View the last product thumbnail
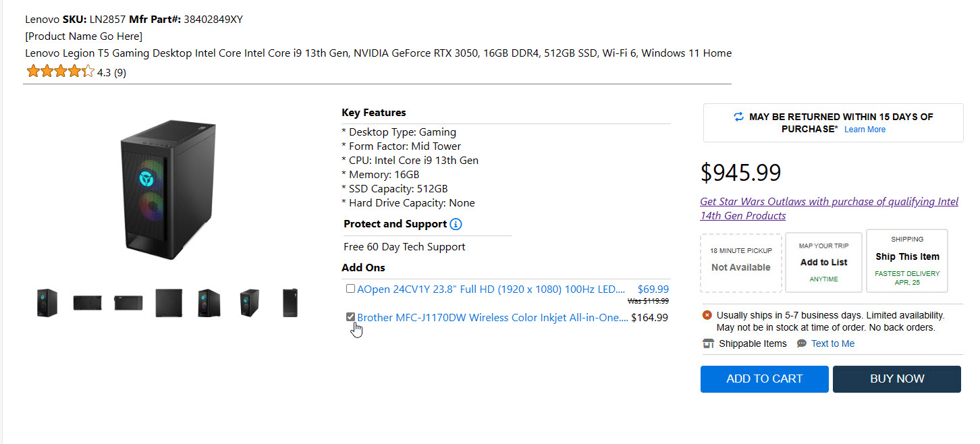The image size is (980, 444). pyautogui.click(x=290, y=303)
